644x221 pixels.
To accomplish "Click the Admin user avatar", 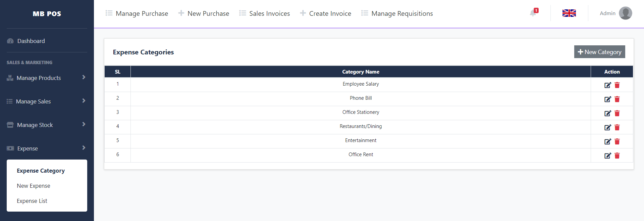I will (x=625, y=13).
